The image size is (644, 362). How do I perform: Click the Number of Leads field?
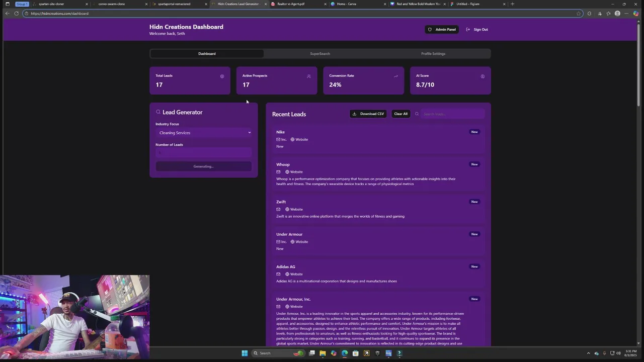(x=204, y=153)
